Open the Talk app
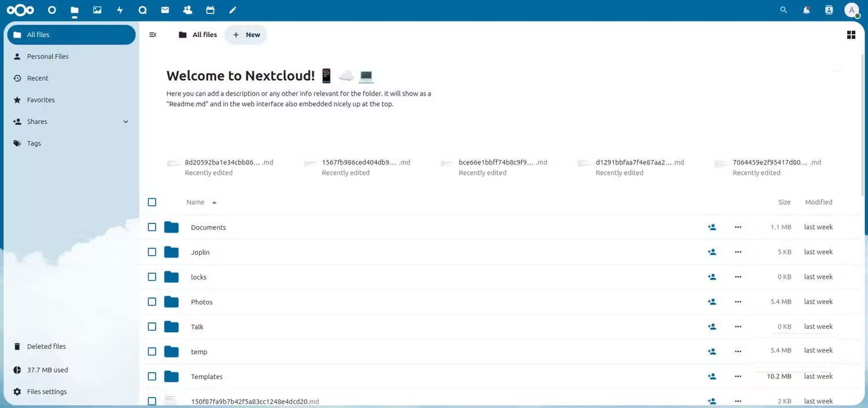The image size is (868, 408). pos(142,10)
